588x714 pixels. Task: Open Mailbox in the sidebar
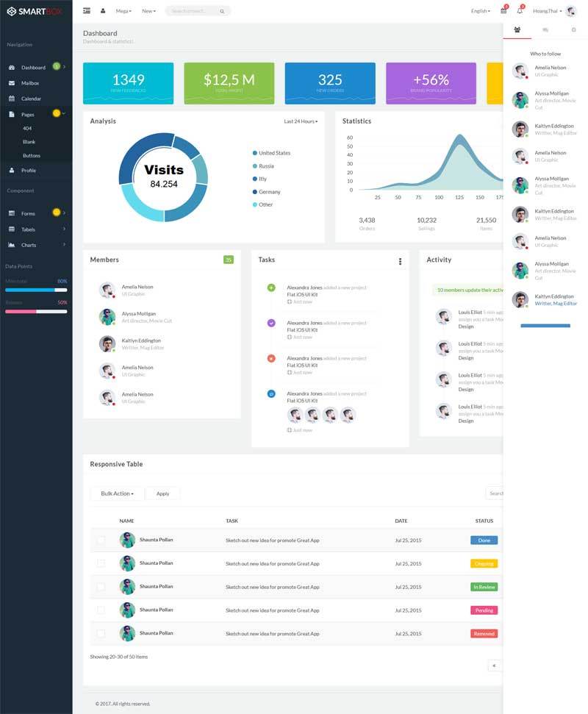tap(30, 83)
